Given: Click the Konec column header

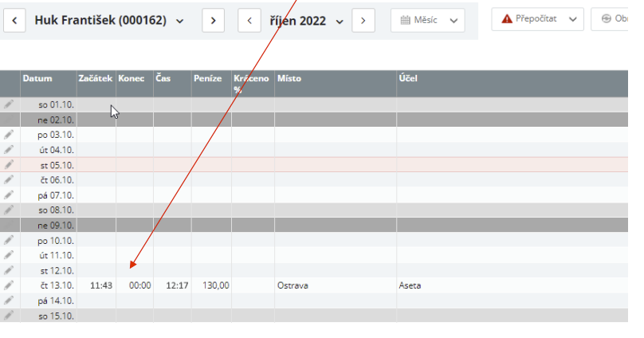Looking at the screenshot, I should point(135,84).
